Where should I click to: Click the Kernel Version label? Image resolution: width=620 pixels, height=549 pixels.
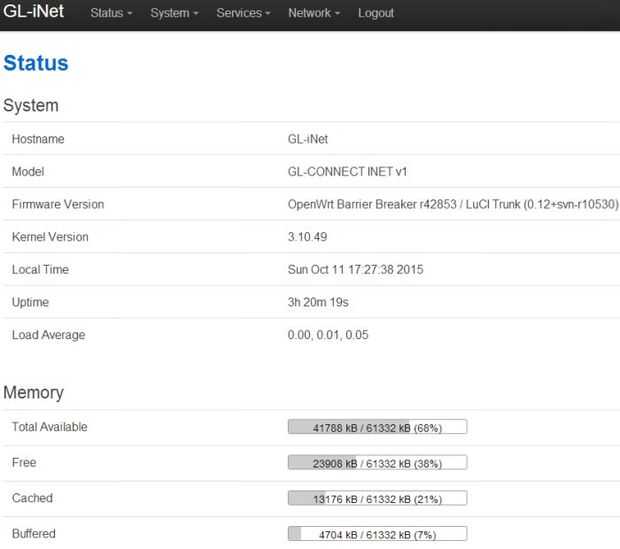[50, 237]
